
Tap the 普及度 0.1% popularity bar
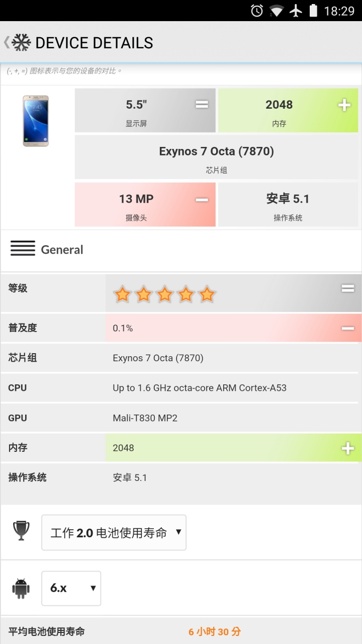coord(233,328)
